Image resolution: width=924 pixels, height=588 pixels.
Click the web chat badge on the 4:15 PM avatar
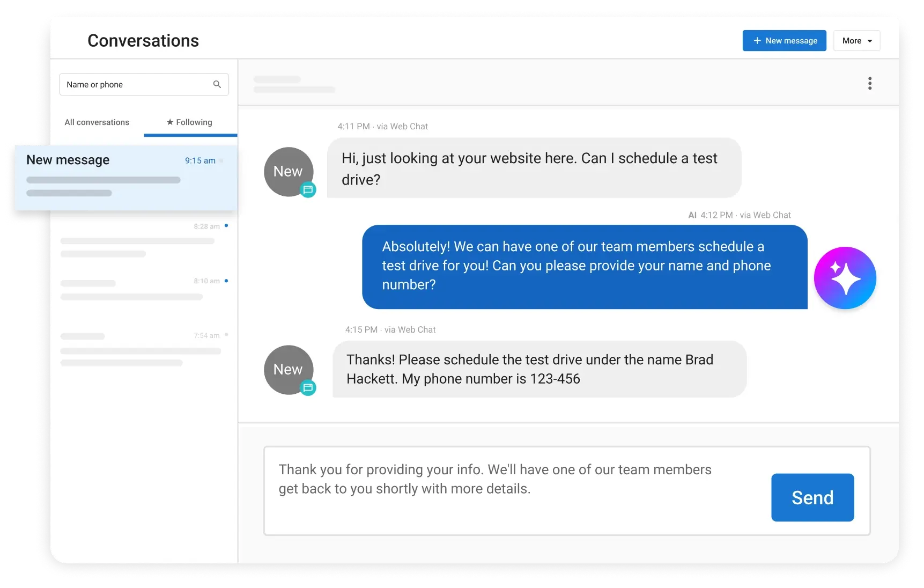(308, 387)
